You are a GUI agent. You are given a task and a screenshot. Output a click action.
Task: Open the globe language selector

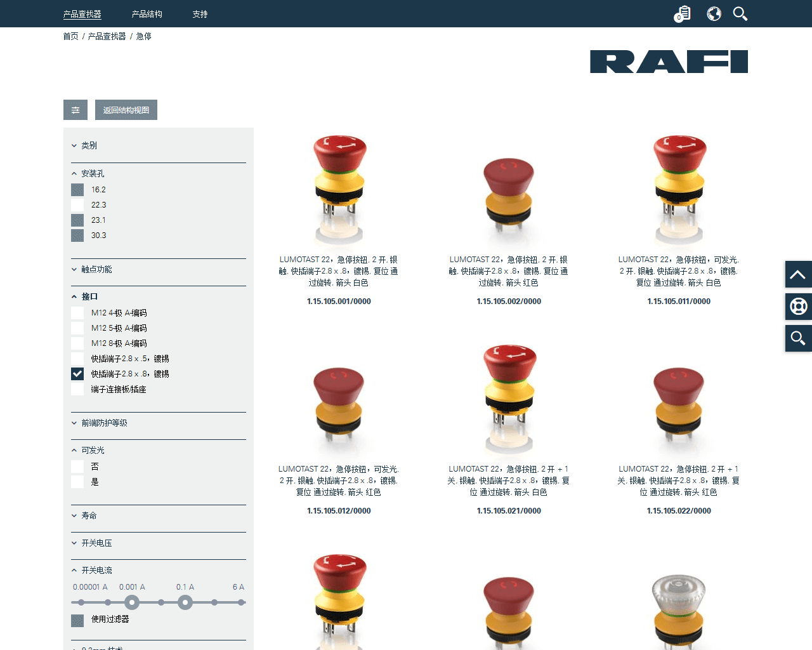(x=714, y=13)
